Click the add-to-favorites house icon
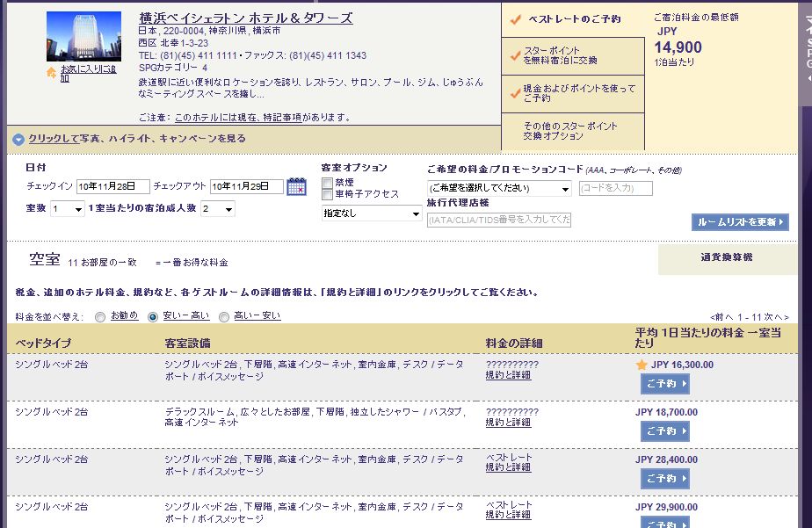812x528 pixels. tap(51, 72)
